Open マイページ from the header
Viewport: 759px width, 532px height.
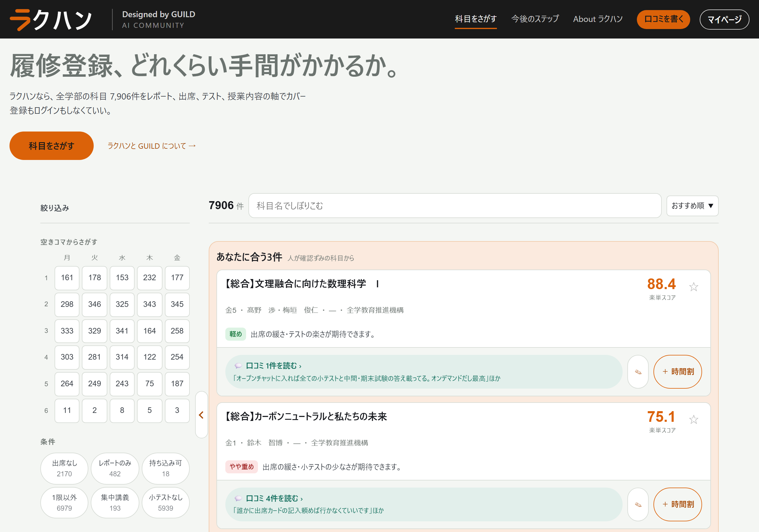(724, 19)
